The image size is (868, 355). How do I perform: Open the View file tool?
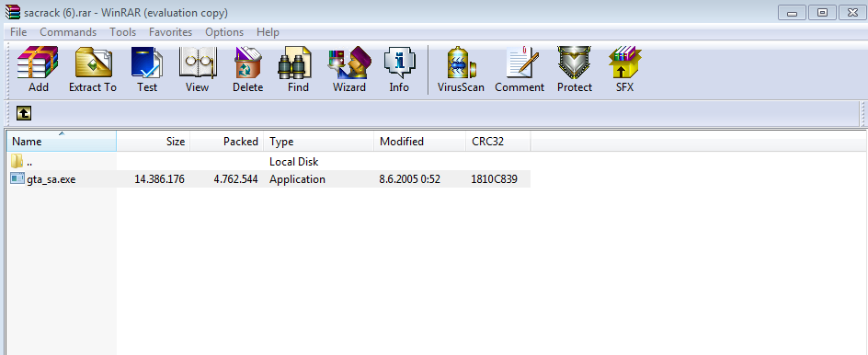click(x=197, y=69)
